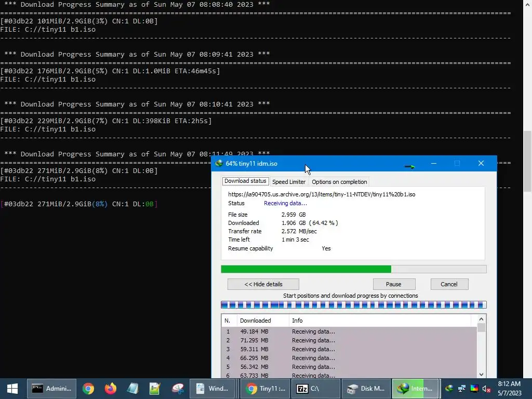Open the Notepad++ taskbar icon
Viewport: 532px width, 399px height.
tap(155, 389)
